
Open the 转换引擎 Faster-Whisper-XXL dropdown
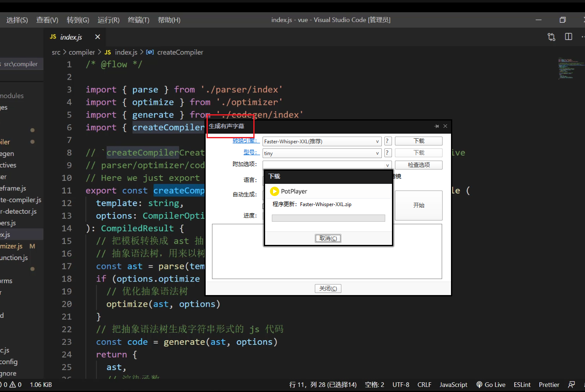[x=322, y=141]
